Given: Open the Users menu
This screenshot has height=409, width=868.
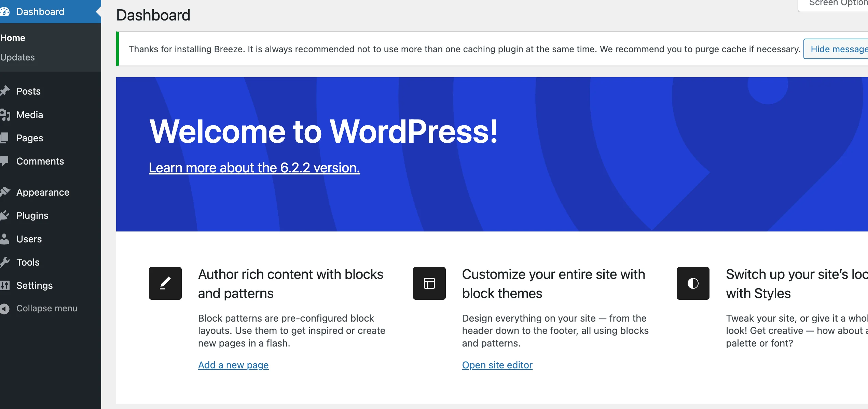Looking at the screenshot, I should click(29, 239).
